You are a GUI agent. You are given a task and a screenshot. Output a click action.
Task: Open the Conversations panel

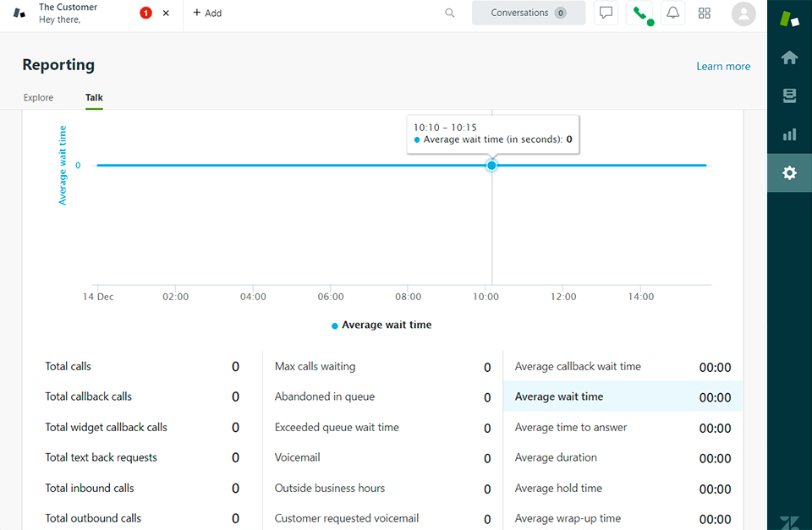[x=528, y=13]
